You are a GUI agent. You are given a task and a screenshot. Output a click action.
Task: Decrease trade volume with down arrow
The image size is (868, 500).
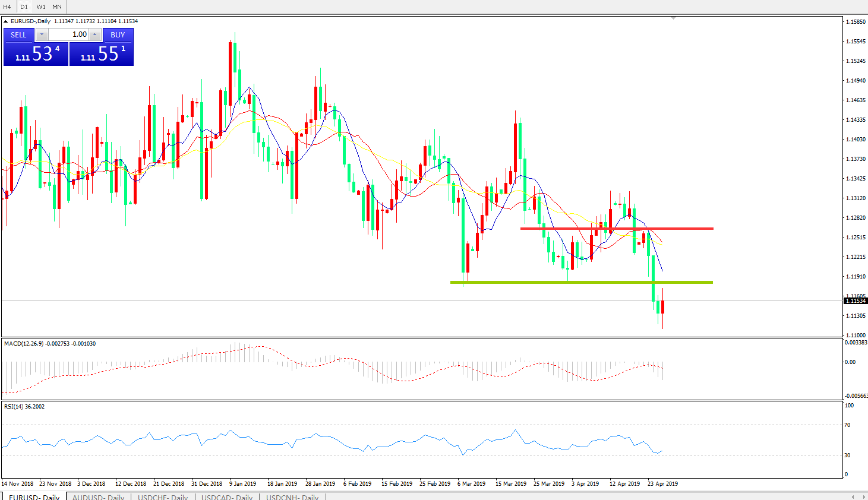click(42, 34)
